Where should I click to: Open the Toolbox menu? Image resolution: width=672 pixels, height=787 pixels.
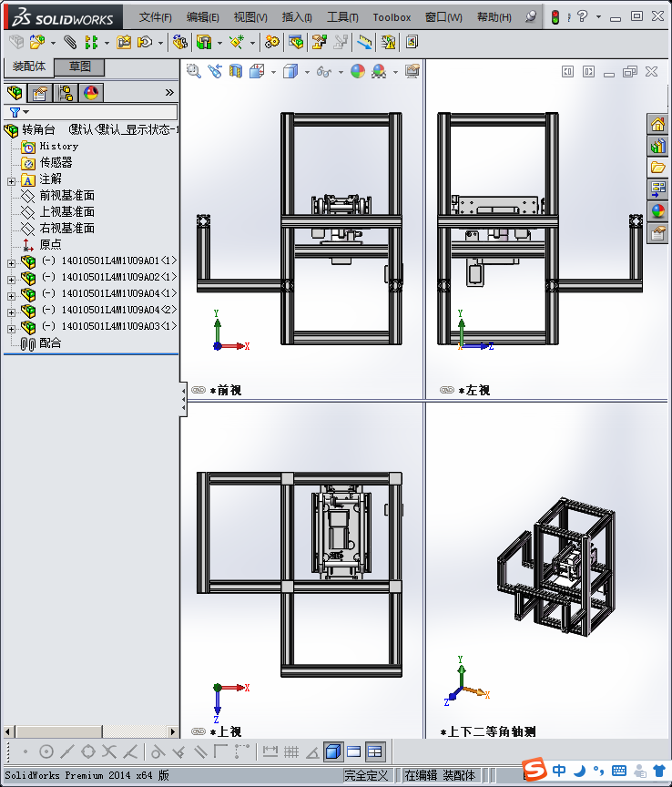(x=392, y=17)
